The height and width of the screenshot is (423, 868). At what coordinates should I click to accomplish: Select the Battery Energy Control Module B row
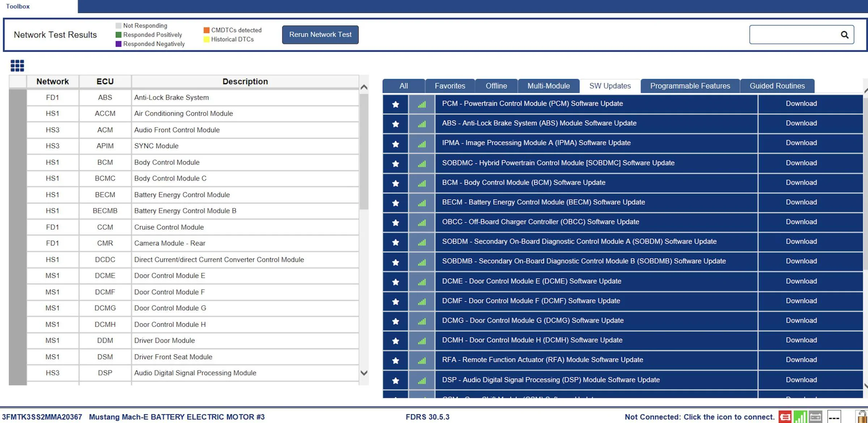[x=193, y=211]
